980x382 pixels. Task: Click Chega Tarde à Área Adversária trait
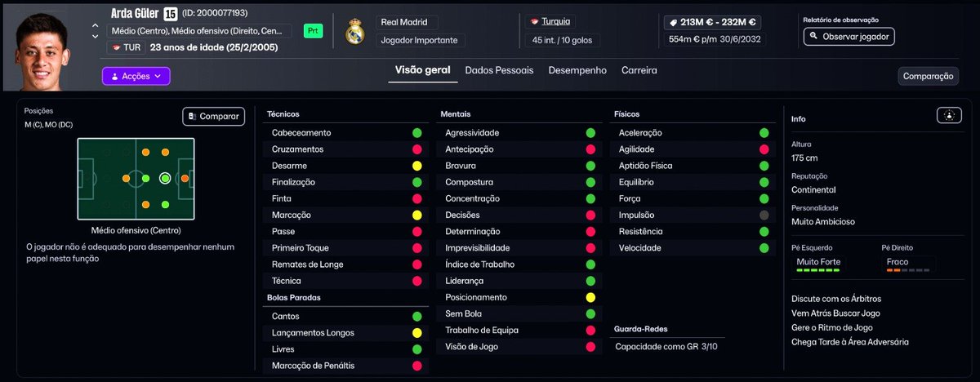click(x=850, y=342)
